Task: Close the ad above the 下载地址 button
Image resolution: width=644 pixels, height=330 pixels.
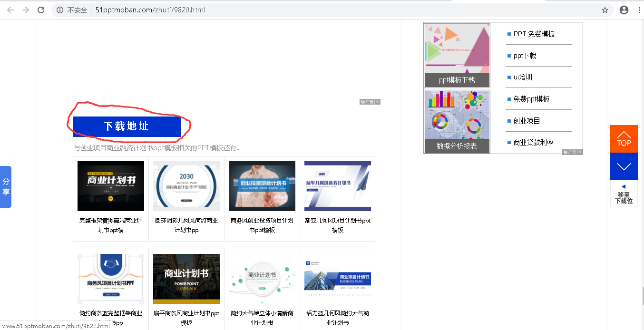Action: (377, 101)
